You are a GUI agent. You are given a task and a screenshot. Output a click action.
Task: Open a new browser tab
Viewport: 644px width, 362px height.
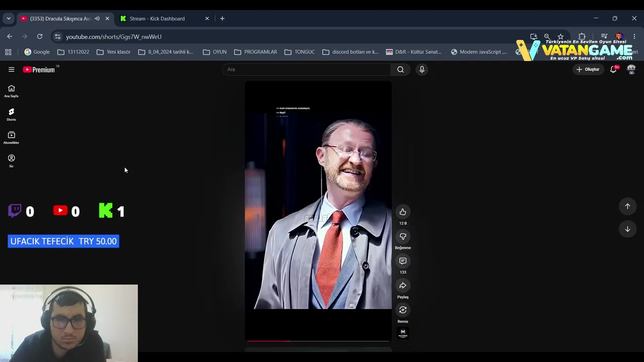tap(222, 19)
